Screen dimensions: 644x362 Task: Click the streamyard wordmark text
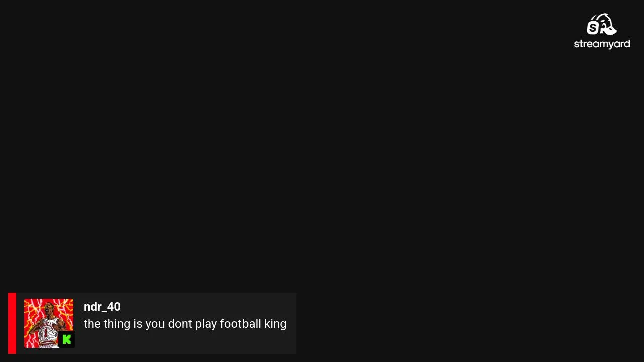pos(602,44)
